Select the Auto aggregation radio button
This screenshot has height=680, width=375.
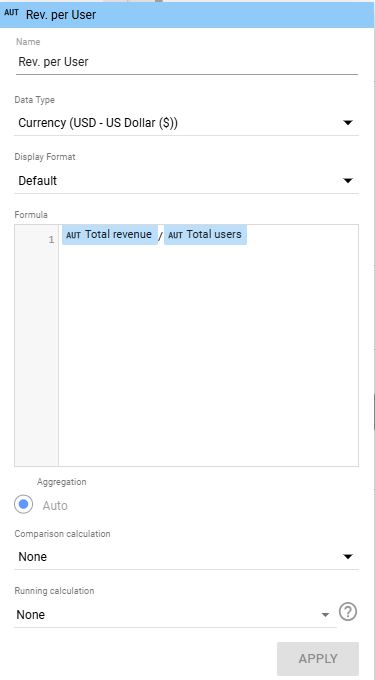tap(23, 505)
